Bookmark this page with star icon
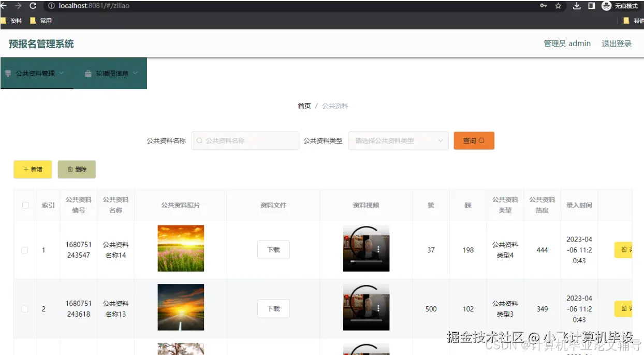 pyautogui.click(x=558, y=6)
